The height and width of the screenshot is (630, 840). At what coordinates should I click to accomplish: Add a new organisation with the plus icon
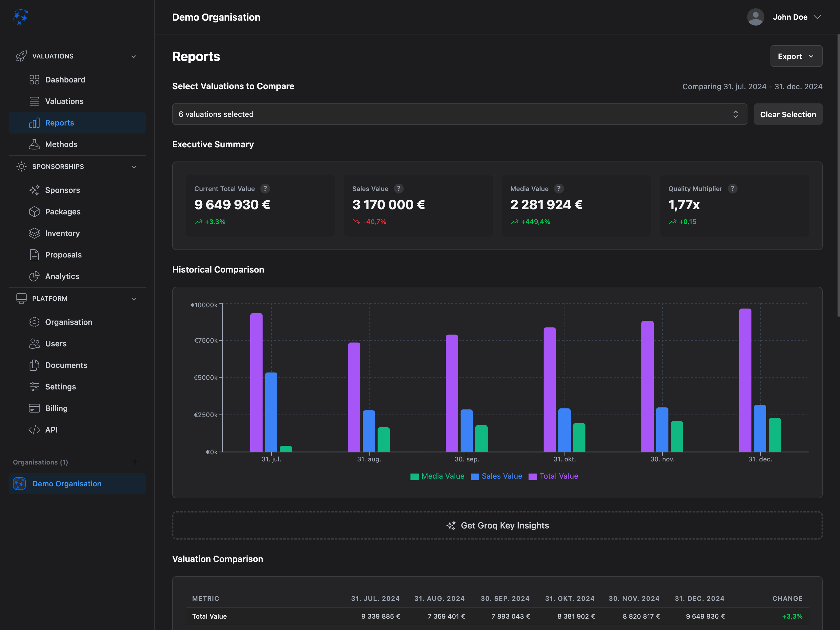coord(135,462)
